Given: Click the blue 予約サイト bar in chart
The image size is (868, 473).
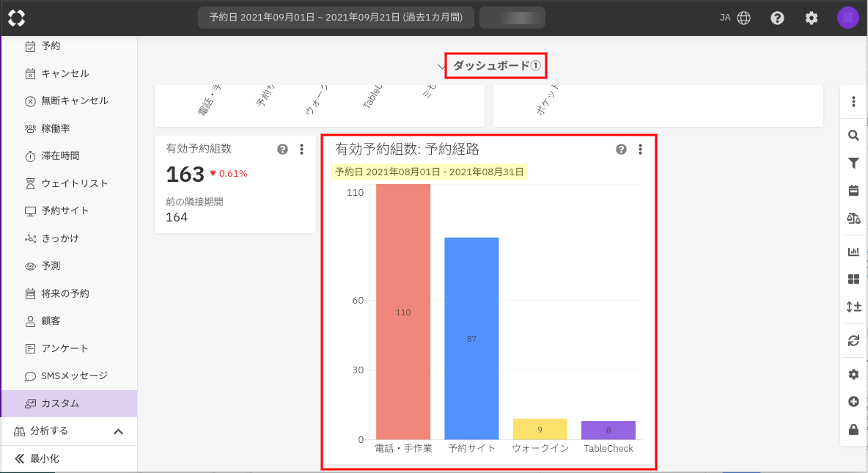Looking at the screenshot, I should coord(471,338).
